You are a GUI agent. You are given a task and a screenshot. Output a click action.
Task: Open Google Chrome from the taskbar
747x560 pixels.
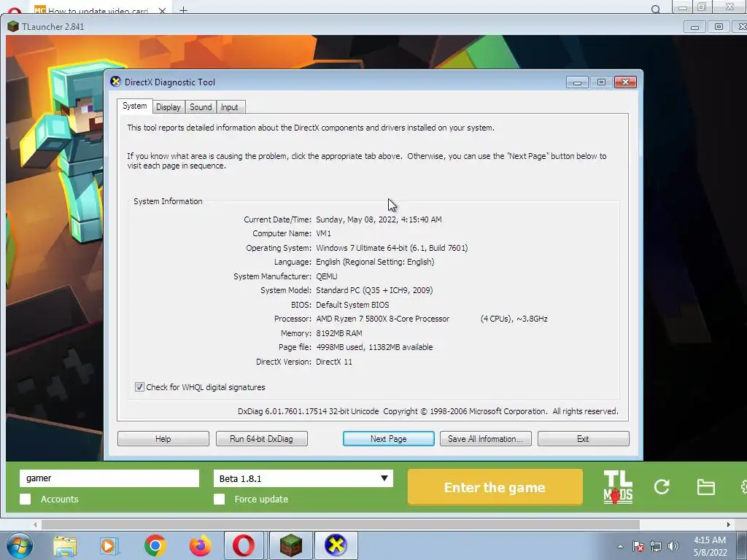pyautogui.click(x=155, y=545)
